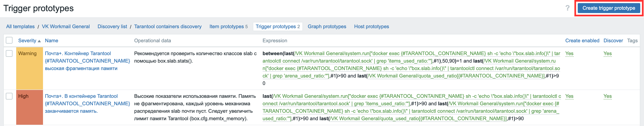
Task: Open VK Workmail General template link
Action: (x=66, y=27)
